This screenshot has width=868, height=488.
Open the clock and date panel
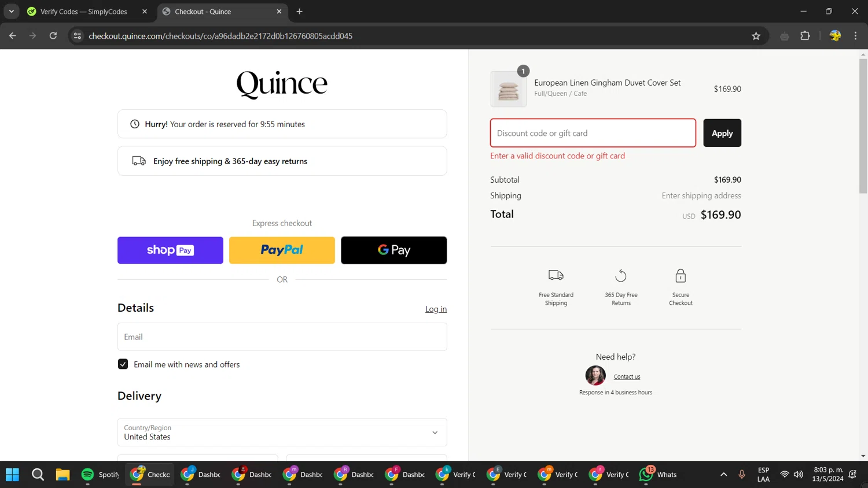[x=828, y=475]
